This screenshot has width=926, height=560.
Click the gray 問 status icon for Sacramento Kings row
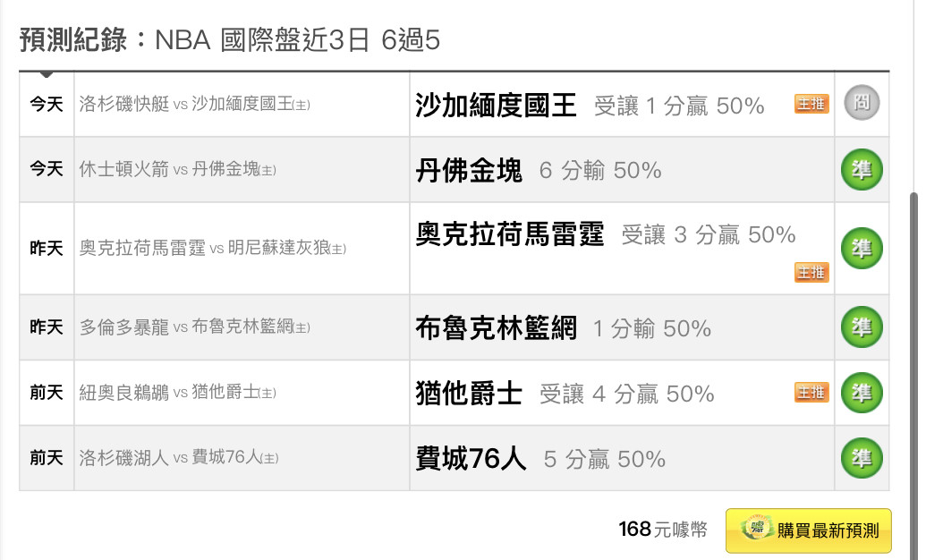click(x=862, y=103)
